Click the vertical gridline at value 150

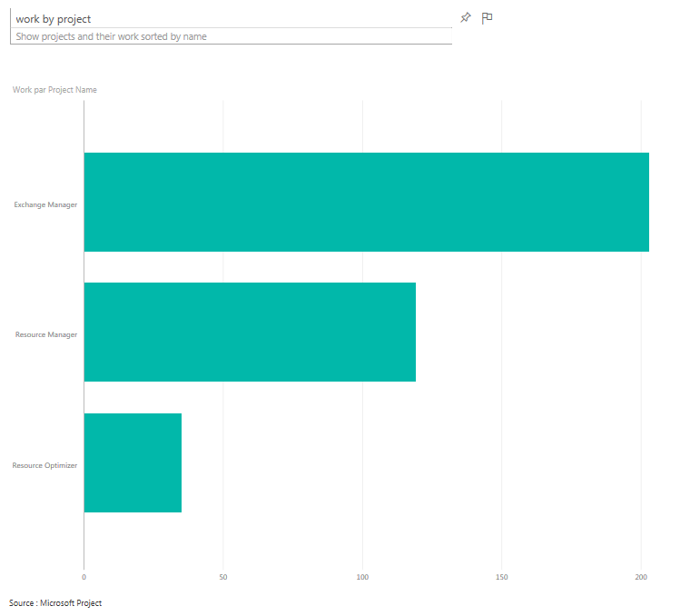(x=502, y=127)
